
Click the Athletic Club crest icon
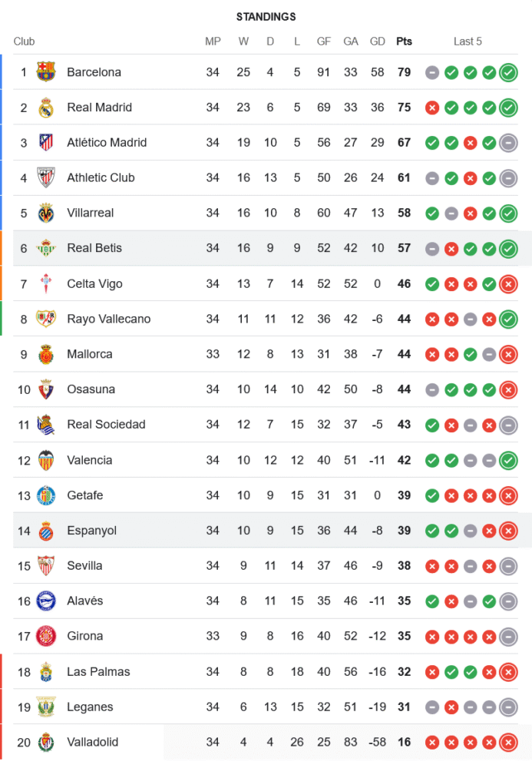coord(46,178)
